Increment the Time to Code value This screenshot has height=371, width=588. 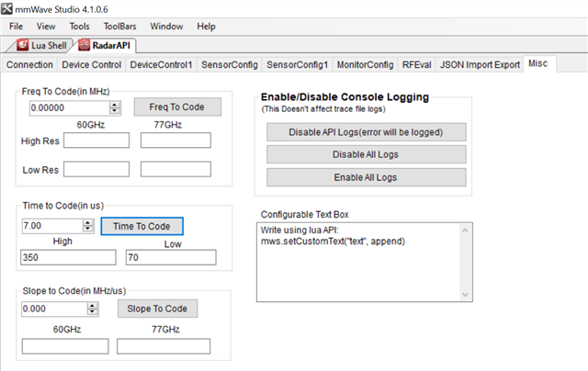point(88,222)
